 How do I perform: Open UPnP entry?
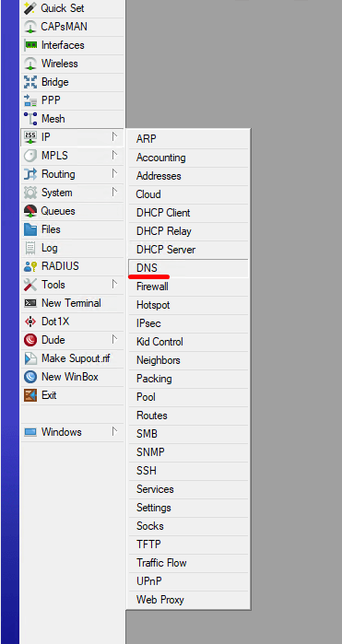189,581
